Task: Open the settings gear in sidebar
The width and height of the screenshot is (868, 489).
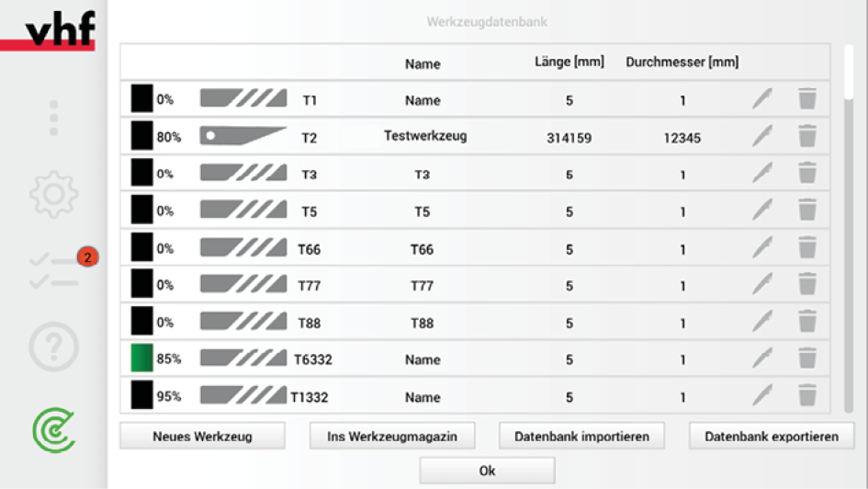Action: 53,194
